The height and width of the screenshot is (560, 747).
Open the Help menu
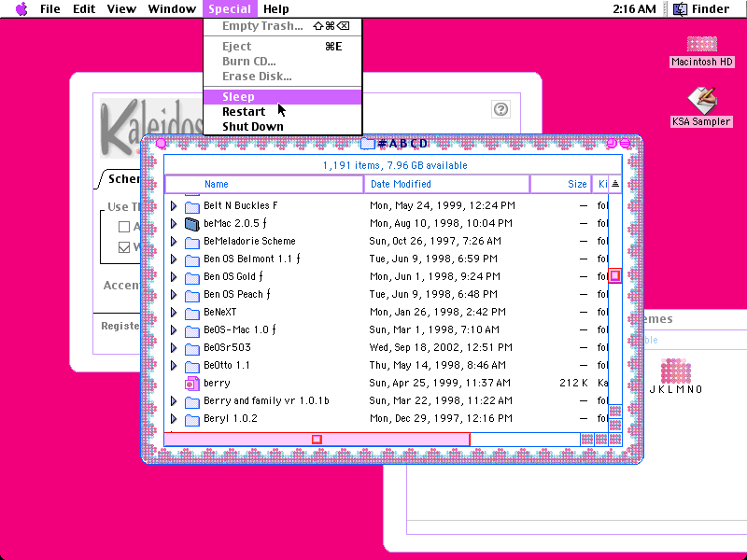pos(276,9)
